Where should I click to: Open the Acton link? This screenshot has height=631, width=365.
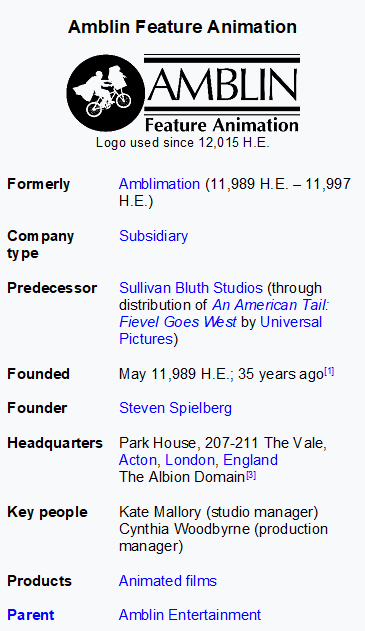coord(138,460)
